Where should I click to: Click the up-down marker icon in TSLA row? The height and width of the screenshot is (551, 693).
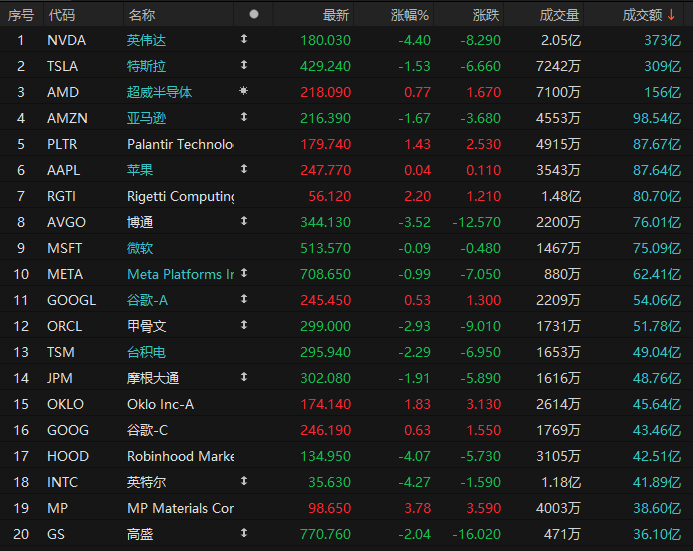244,65
